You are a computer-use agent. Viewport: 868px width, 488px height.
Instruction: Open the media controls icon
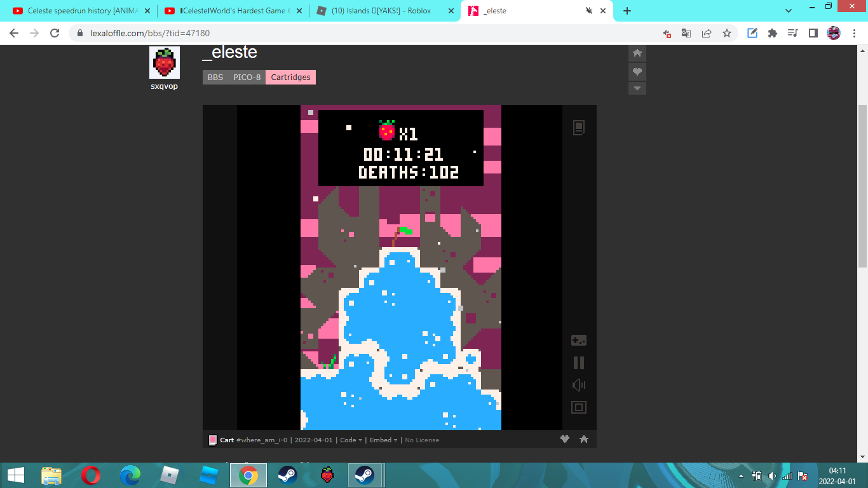point(792,33)
